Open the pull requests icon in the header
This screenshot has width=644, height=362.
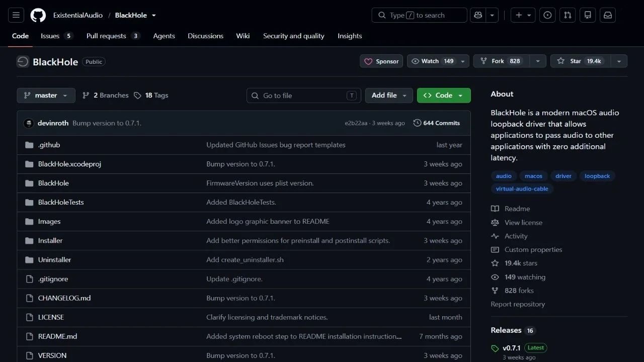568,15
